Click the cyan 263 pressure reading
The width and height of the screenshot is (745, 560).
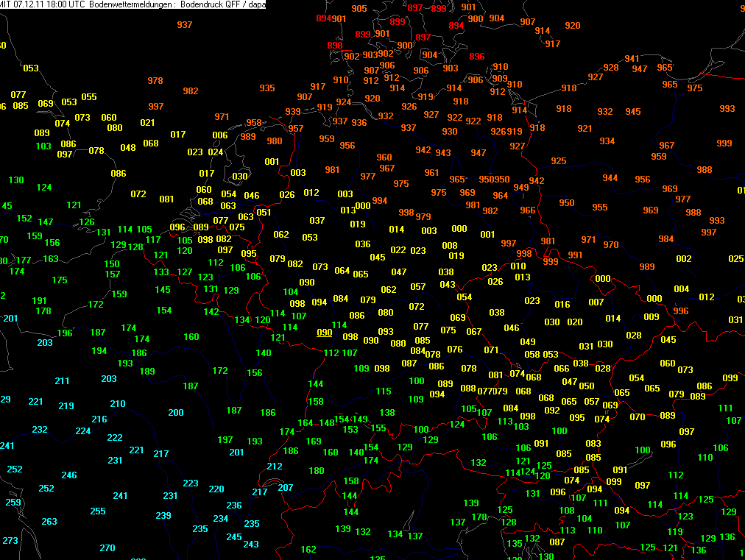click(x=49, y=522)
